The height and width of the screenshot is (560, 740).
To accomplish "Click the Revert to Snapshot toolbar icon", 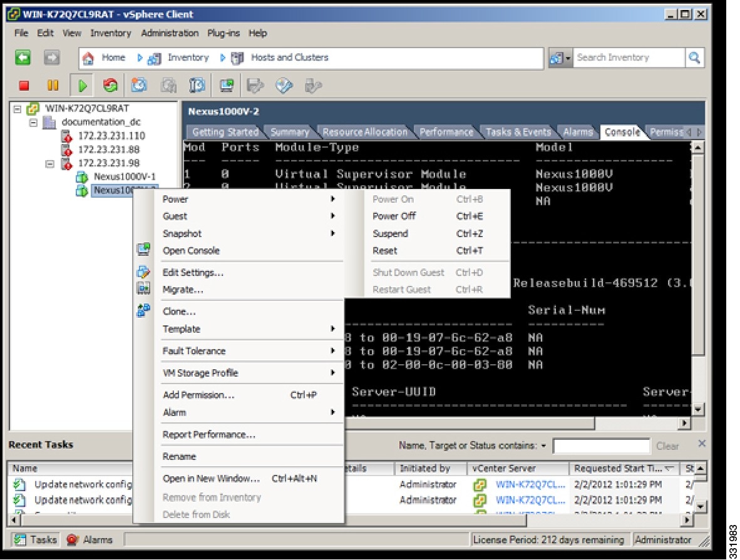I will tap(168, 85).
